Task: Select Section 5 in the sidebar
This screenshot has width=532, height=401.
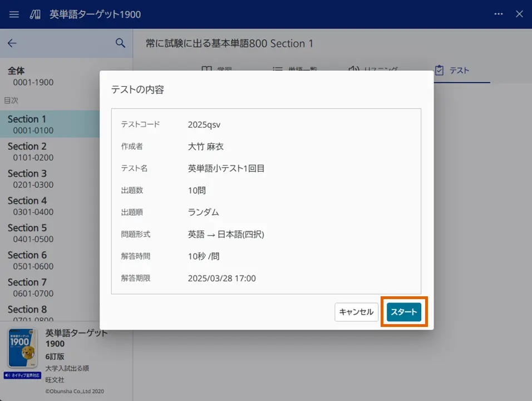Action: tap(33, 233)
